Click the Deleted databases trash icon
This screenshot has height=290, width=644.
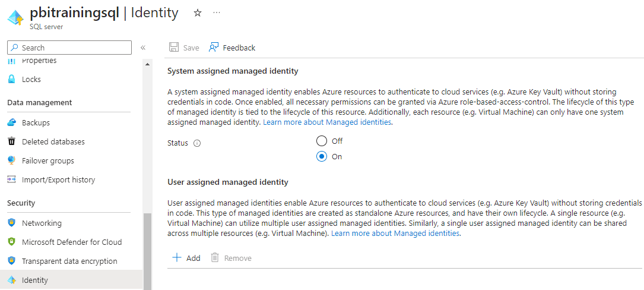12,141
